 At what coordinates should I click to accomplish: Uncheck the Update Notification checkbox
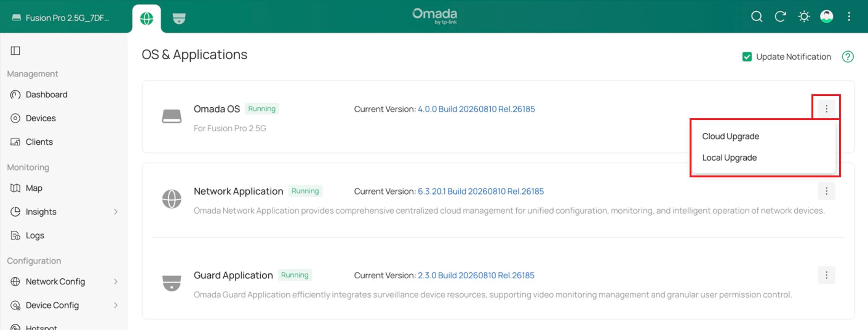coord(747,57)
